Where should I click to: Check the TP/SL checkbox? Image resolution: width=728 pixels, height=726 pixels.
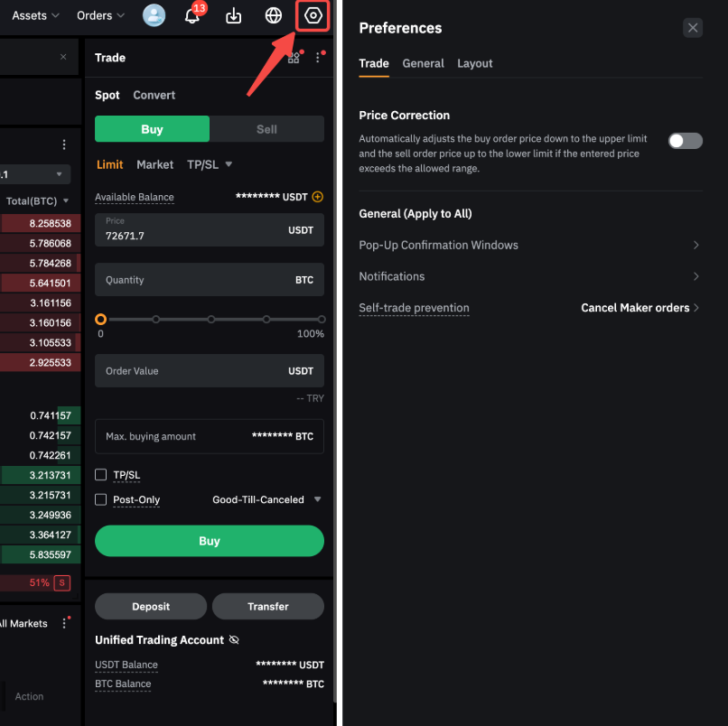[x=101, y=475]
